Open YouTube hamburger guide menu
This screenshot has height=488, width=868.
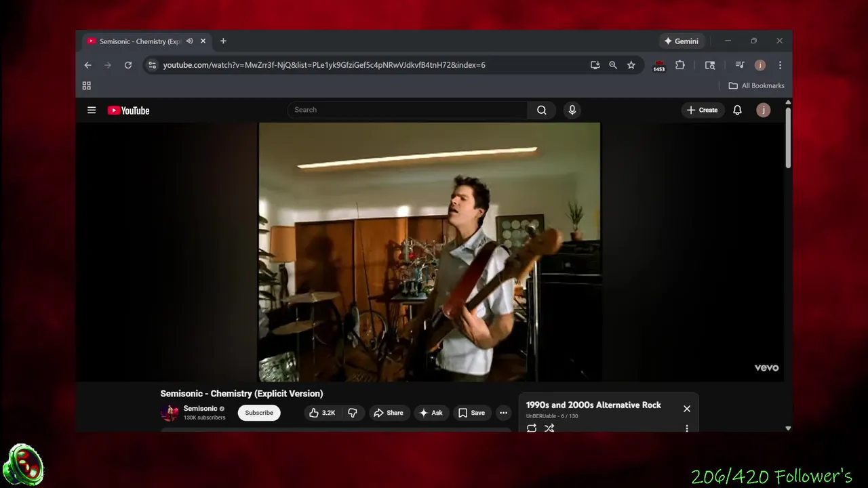(x=92, y=110)
